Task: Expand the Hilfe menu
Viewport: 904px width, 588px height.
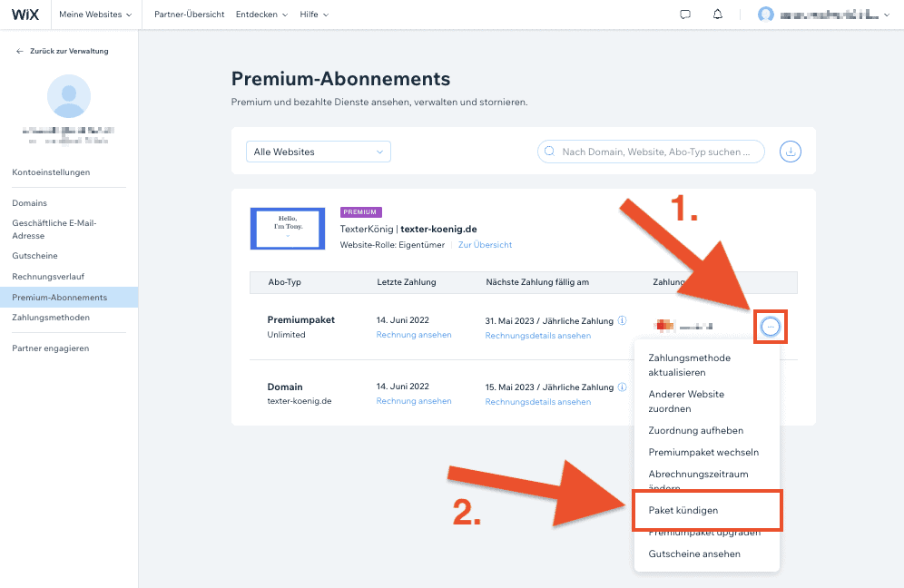Action: pos(314,15)
